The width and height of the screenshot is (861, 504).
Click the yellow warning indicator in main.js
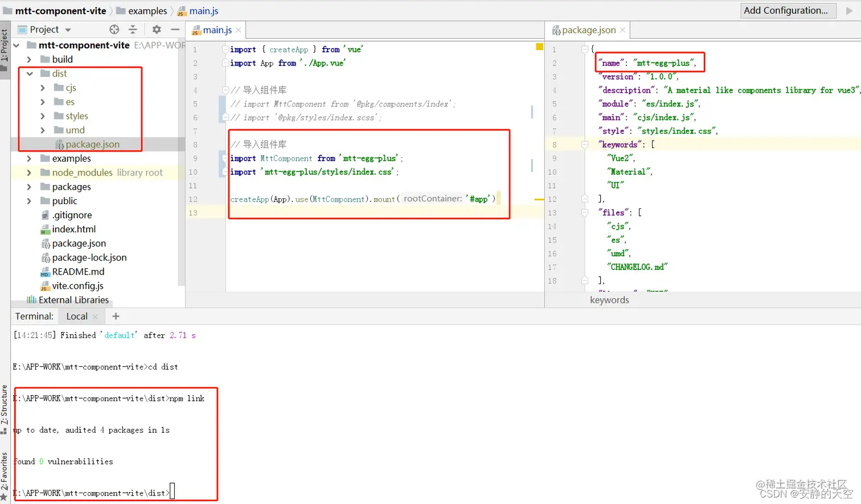(539, 47)
